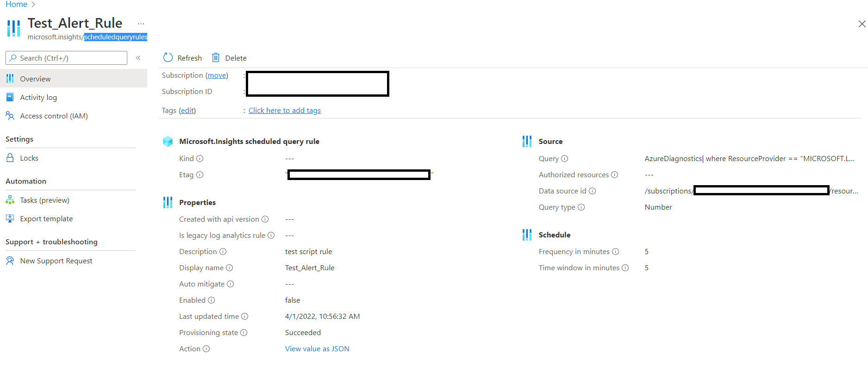
Task: Click info icon beside Time window in minutes
Action: pos(625,267)
